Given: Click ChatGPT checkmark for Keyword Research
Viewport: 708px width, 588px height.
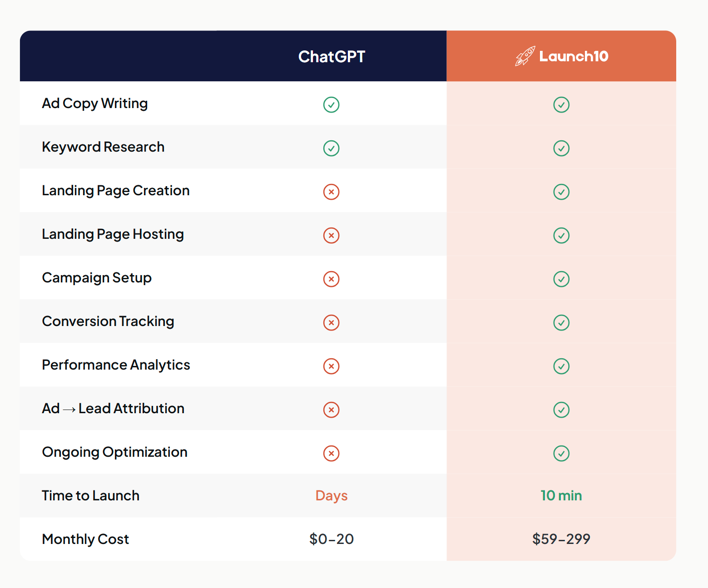Looking at the screenshot, I should (x=332, y=148).
